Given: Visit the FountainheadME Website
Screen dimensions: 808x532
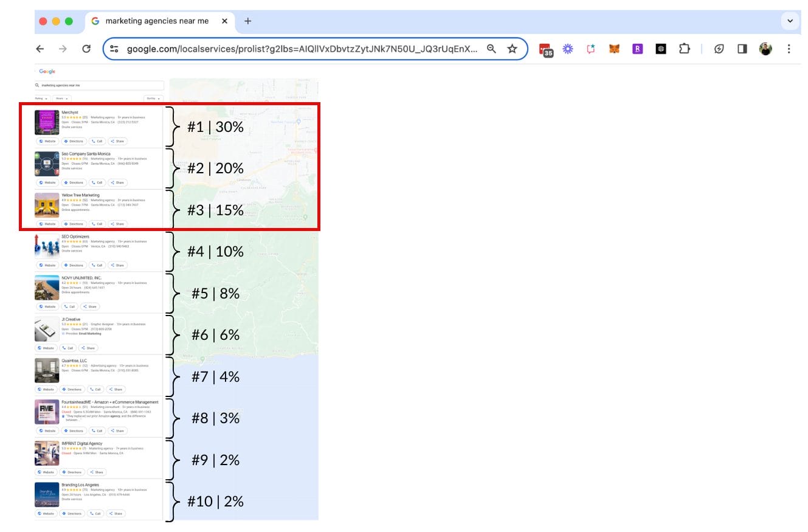Looking at the screenshot, I should tap(47, 430).
